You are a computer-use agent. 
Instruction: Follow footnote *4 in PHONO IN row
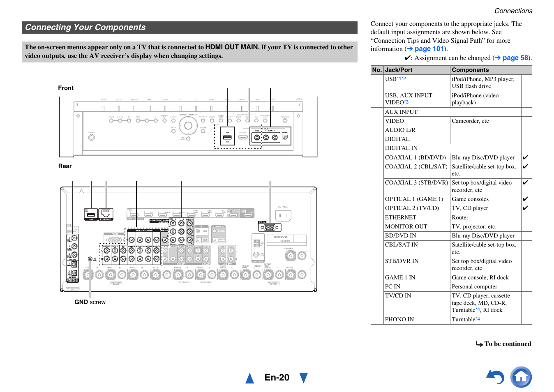478,319
